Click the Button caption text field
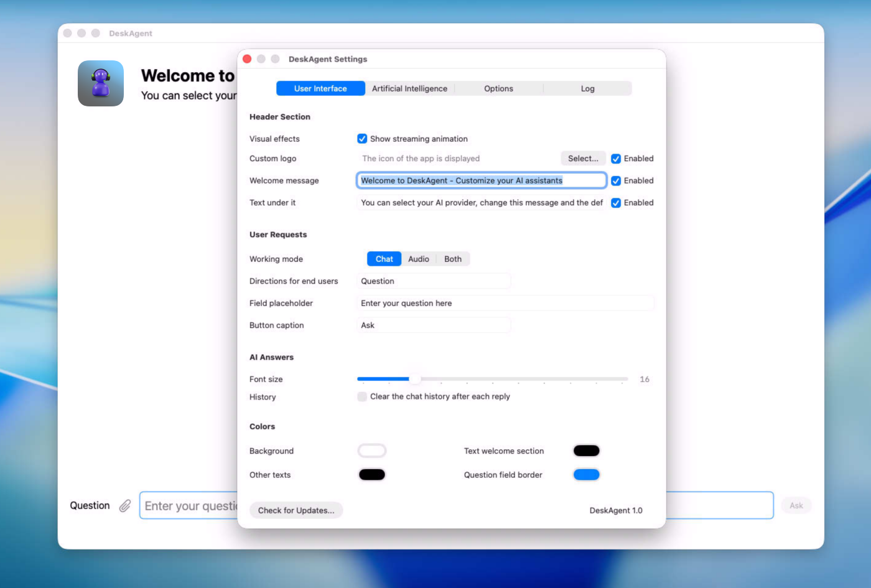The height and width of the screenshot is (588, 871). click(434, 325)
